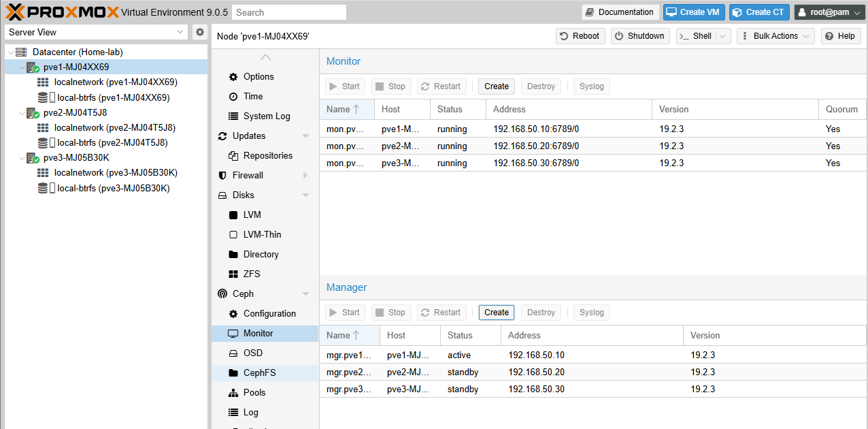This screenshot has height=429, width=868.
Task: Sort monitors by Name column
Action: click(x=347, y=110)
